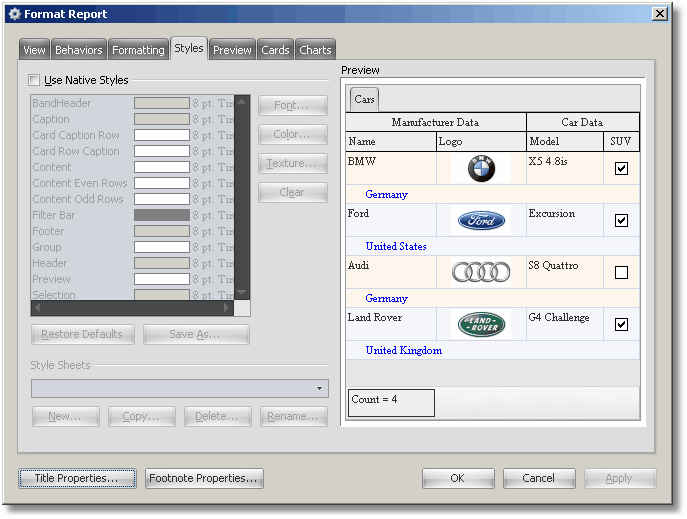Check the SUV box for Audi
The height and width of the screenshot is (519, 687).
pyautogui.click(x=621, y=272)
